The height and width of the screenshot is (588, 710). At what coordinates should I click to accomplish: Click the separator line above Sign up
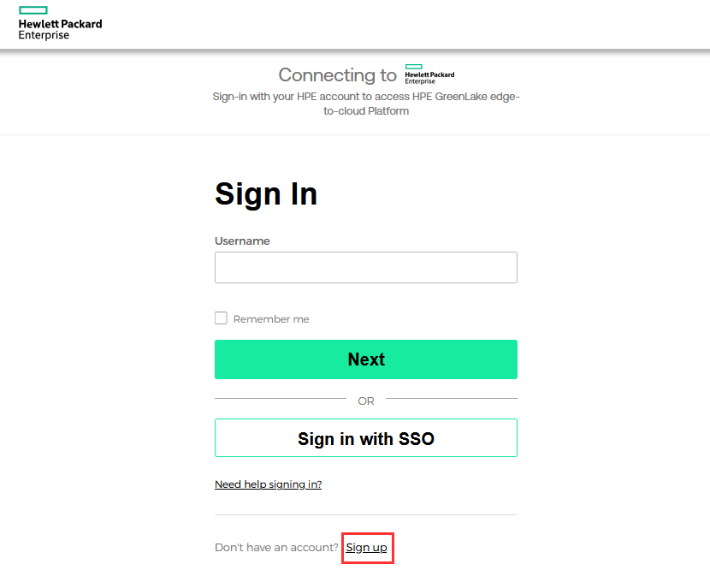[365, 515]
